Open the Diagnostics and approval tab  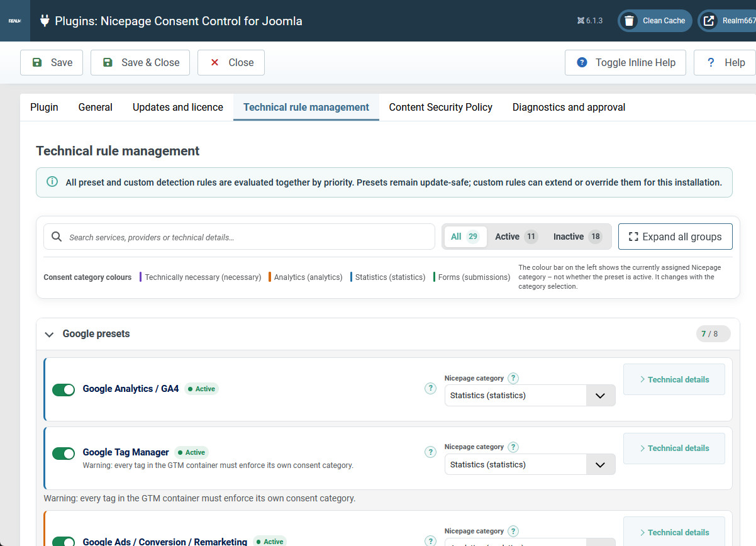569,107
